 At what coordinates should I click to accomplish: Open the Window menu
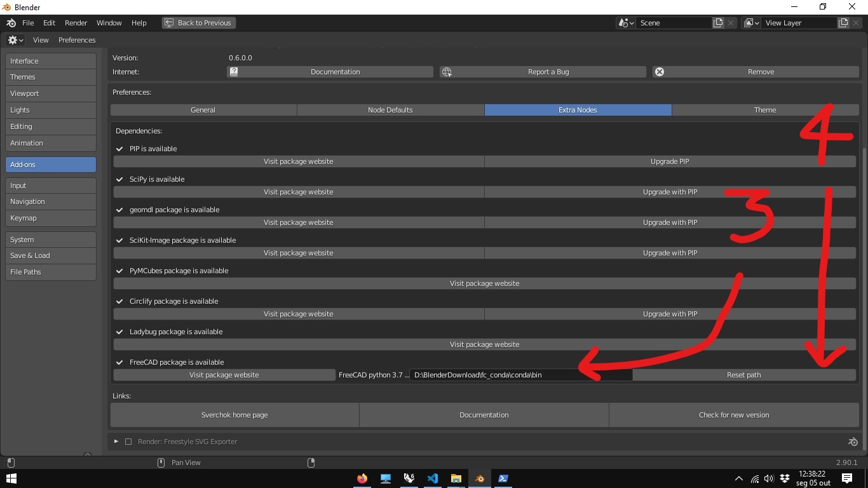click(109, 23)
